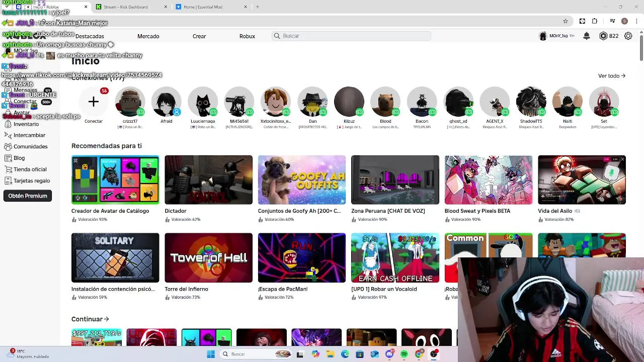Open Spotify from the taskbar
The image size is (644, 362).
click(404, 354)
